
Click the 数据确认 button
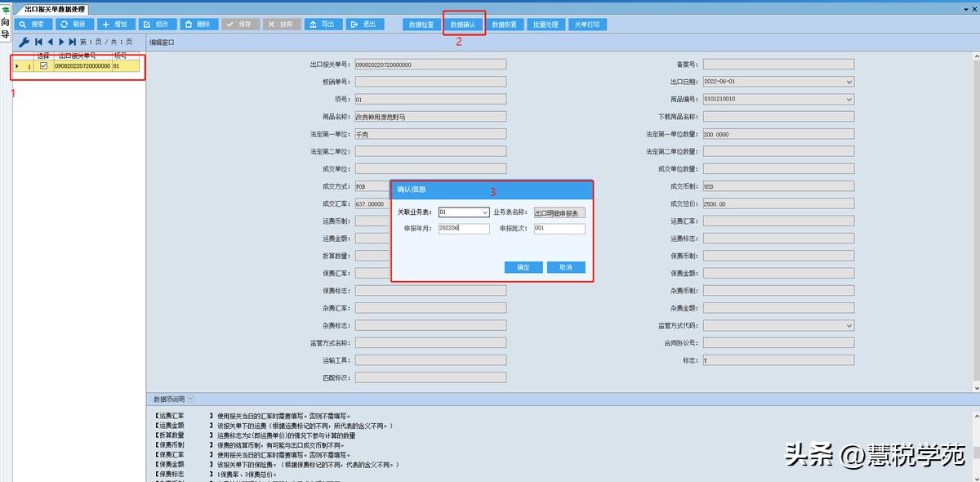(463, 25)
